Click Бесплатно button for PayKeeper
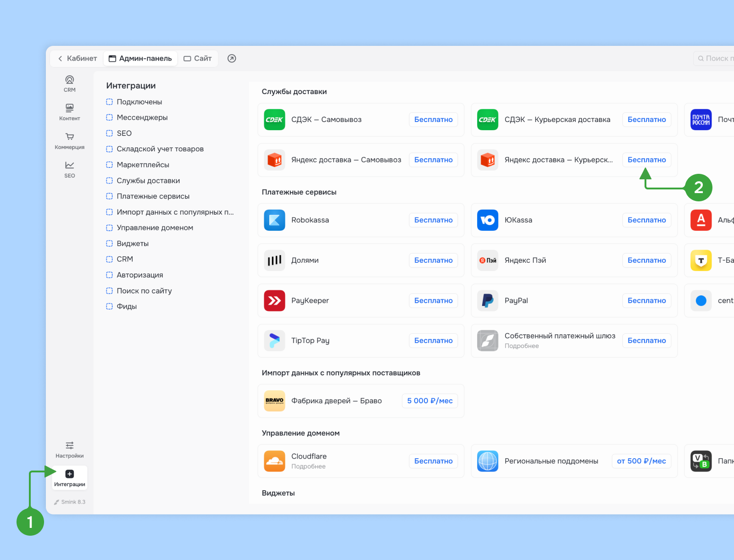734x560 pixels. click(434, 301)
